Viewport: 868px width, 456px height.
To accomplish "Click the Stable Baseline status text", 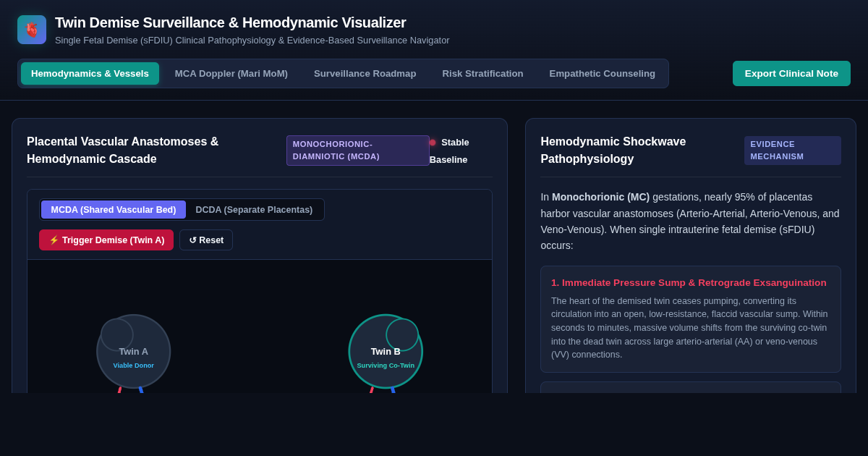I will point(449,151).
